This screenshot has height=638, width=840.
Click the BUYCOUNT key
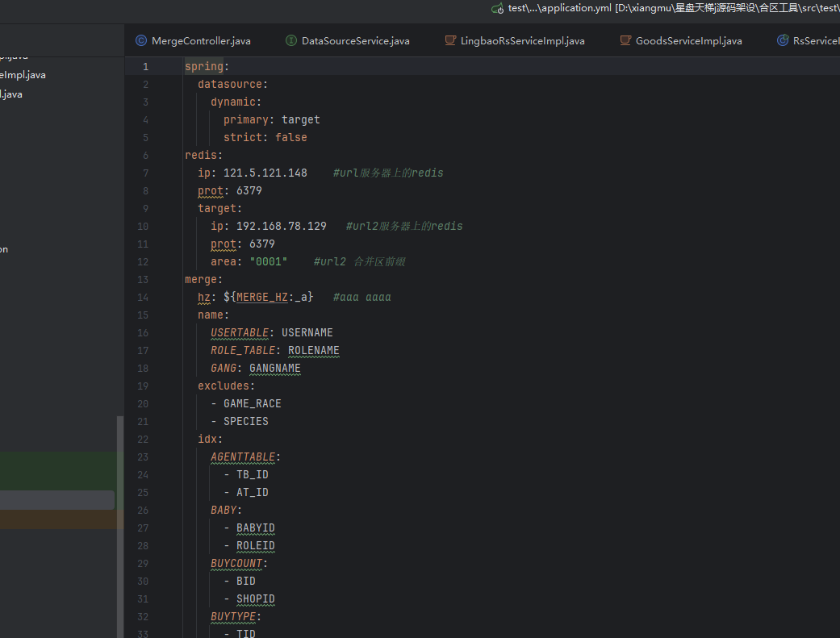click(236, 564)
